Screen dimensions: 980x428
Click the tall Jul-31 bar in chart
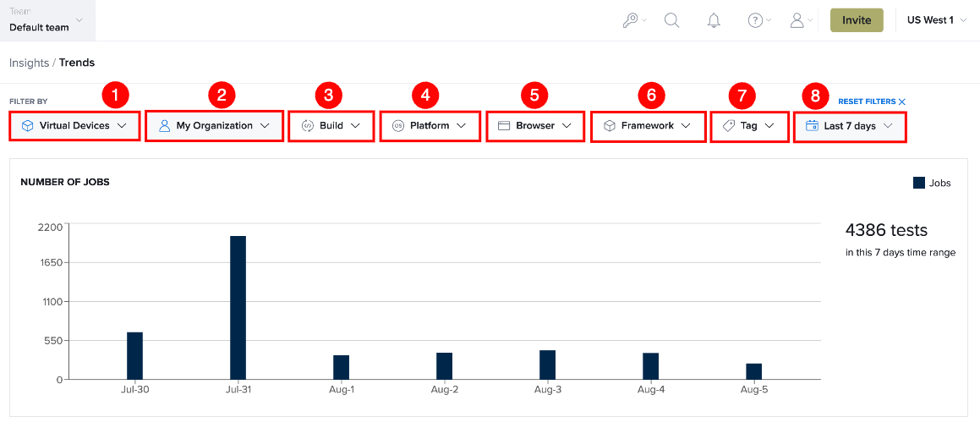[x=238, y=307]
